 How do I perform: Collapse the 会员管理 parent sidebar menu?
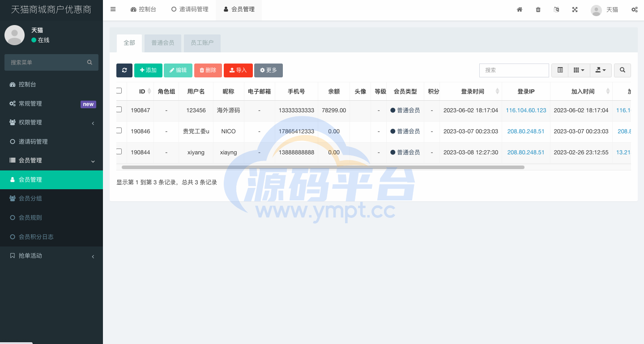point(51,160)
